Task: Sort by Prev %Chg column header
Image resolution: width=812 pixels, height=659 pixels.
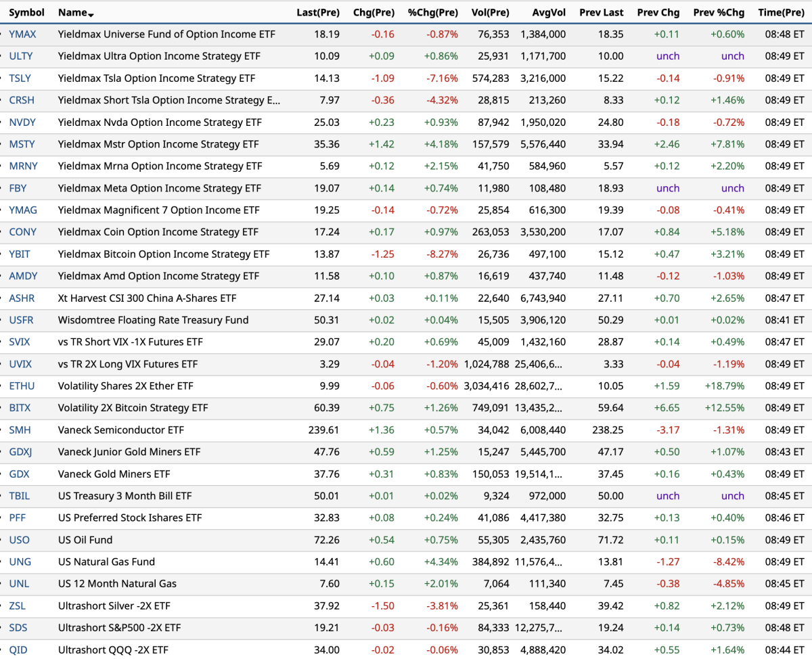Action: point(718,12)
